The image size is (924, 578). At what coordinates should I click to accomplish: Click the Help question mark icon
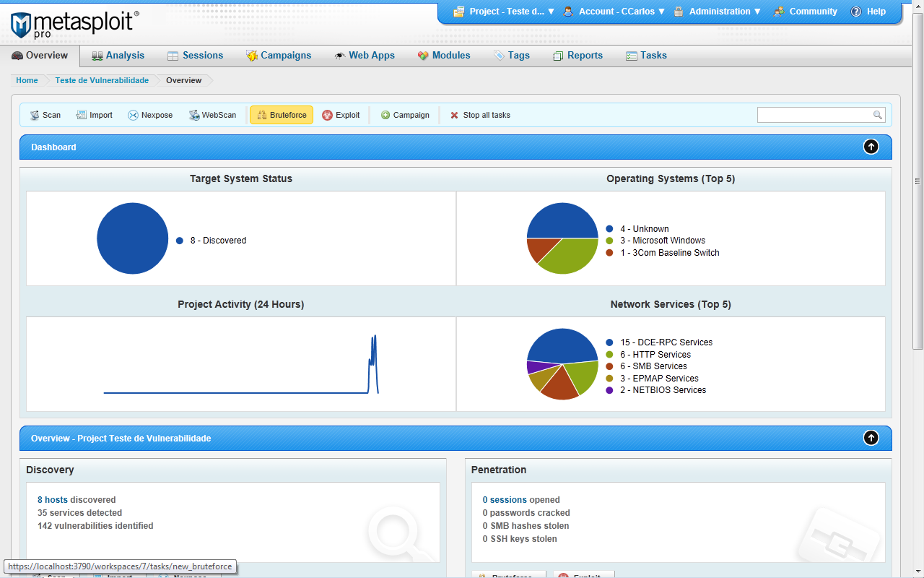click(856, 12)
